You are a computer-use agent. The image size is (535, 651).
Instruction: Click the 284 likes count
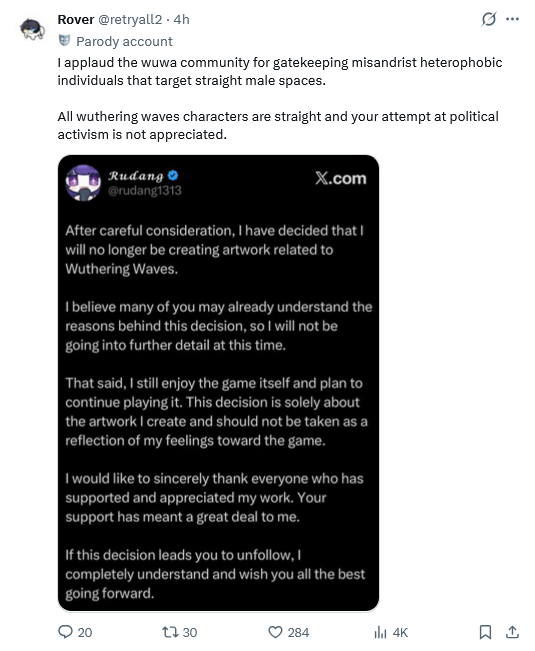298,632
